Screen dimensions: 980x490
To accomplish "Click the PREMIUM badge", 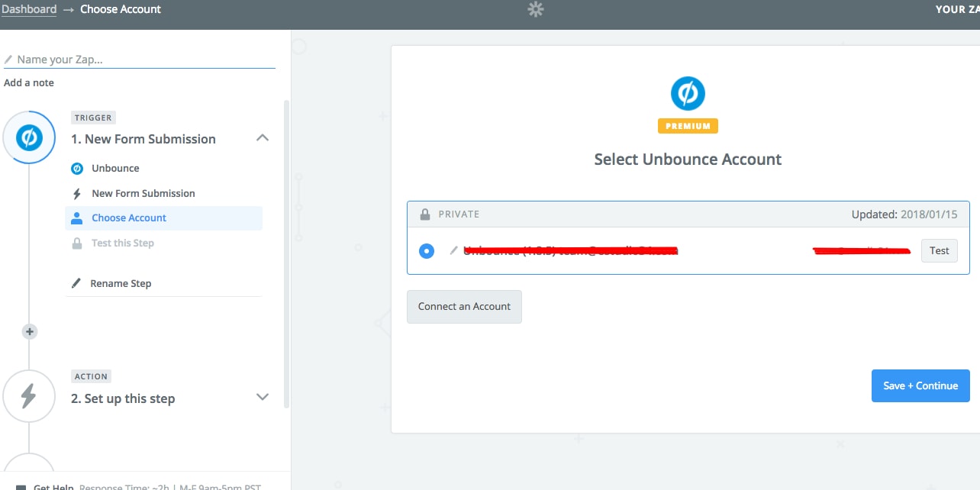I will tap(688, 126).
